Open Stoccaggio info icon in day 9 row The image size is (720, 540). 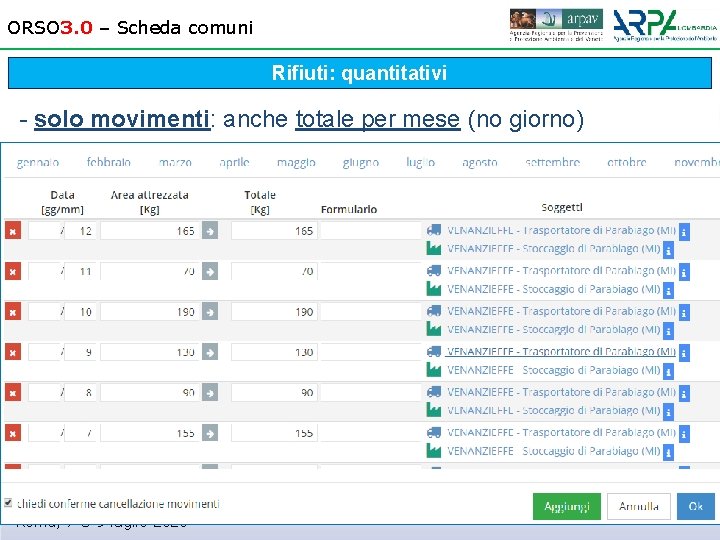669,371
